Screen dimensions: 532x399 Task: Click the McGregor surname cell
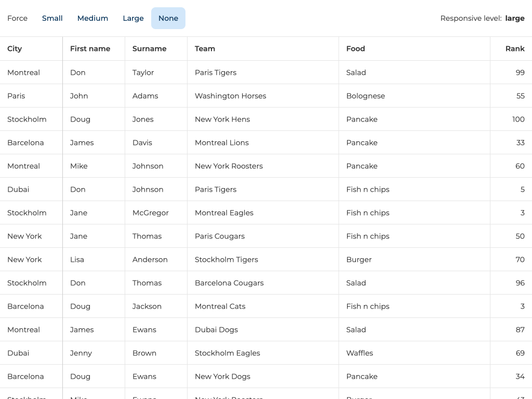[x=150, y=213]
